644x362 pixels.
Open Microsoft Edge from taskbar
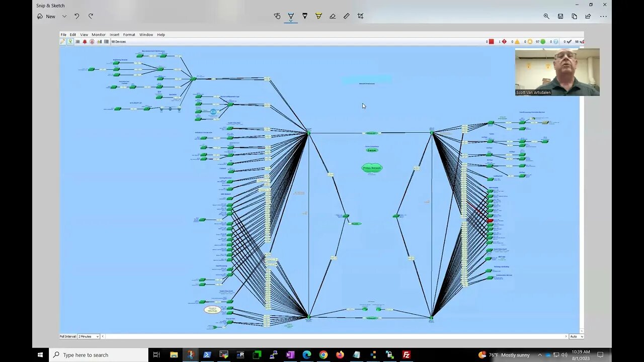pyautogui.click(x=306, y=354)
